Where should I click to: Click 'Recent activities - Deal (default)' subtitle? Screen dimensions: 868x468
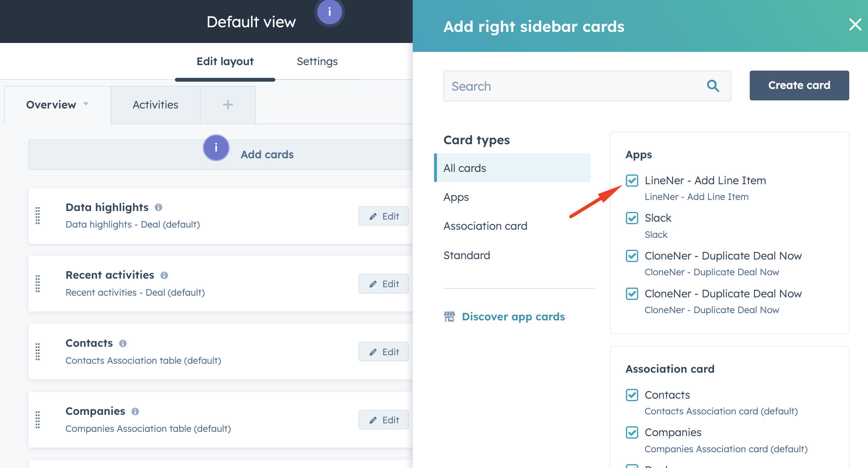(135, 292)
